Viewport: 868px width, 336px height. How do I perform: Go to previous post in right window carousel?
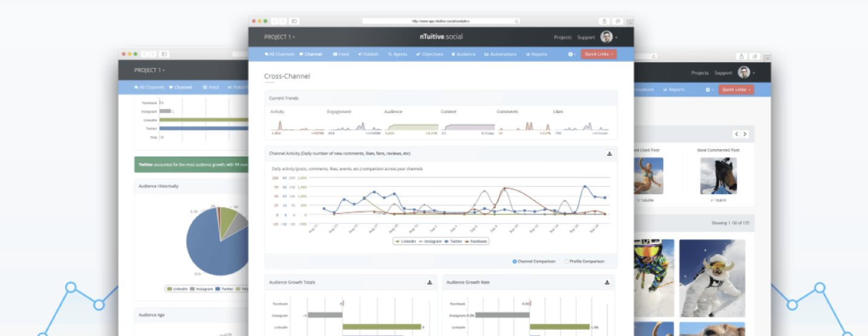tap(736, 134)
